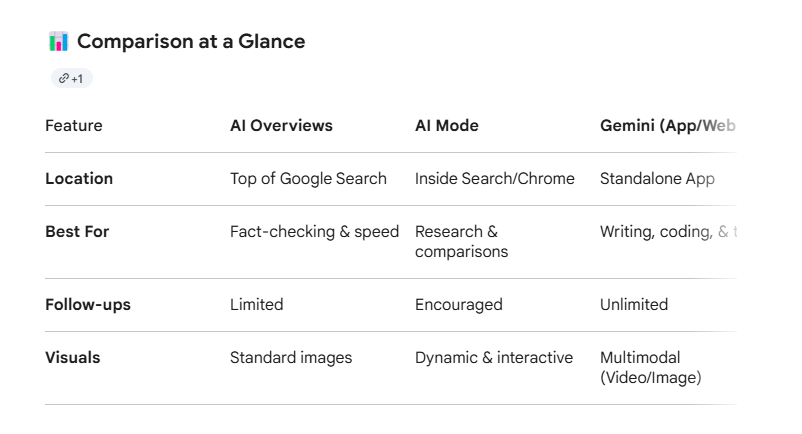Select the AI Overviews column header

click(281, 126)
